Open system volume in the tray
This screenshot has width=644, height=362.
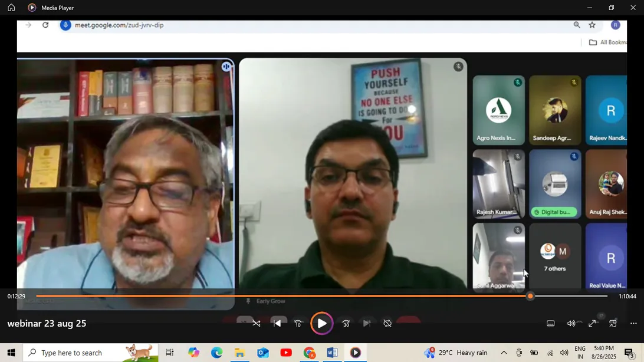564,353
